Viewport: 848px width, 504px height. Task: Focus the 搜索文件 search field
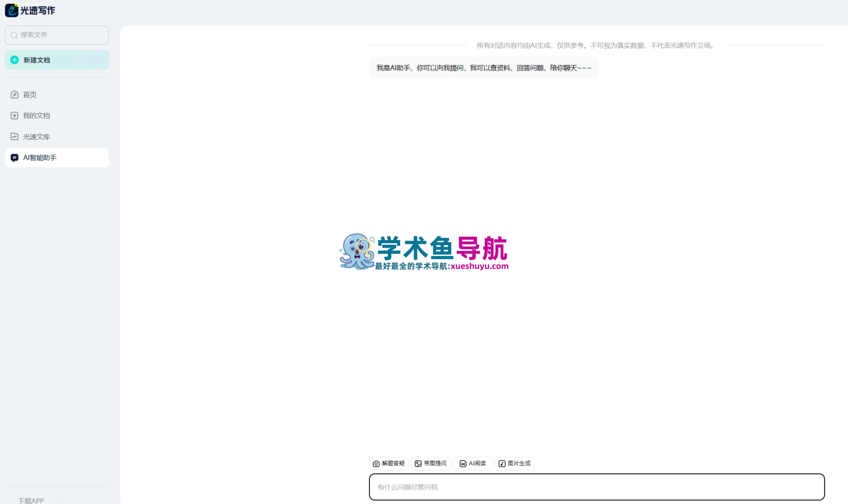tap(57, 35)
